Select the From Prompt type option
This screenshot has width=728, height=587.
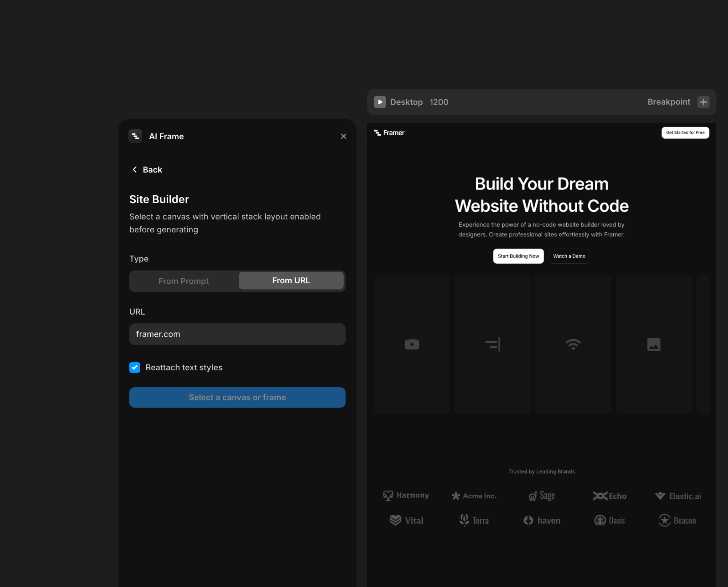tap(184, 281)
